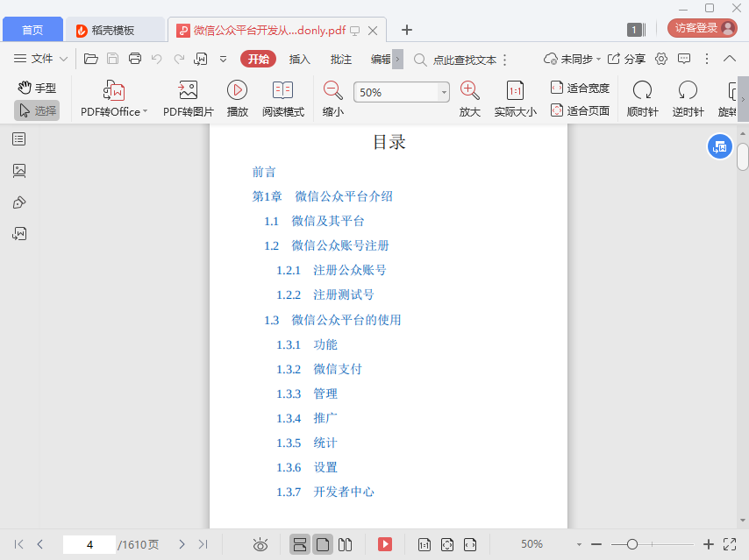Open the 文件 menu
Viewport: 749px width, 560px height.
click(x=40, y=59)
